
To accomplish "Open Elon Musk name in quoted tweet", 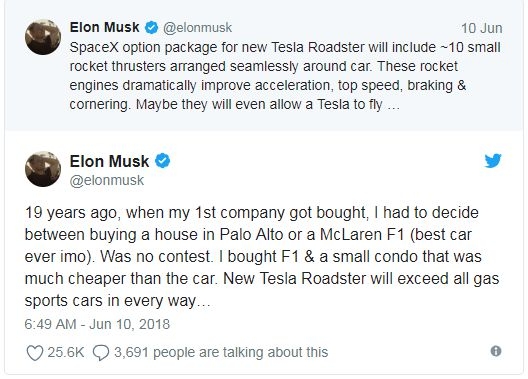I will [x=104, y=27].
